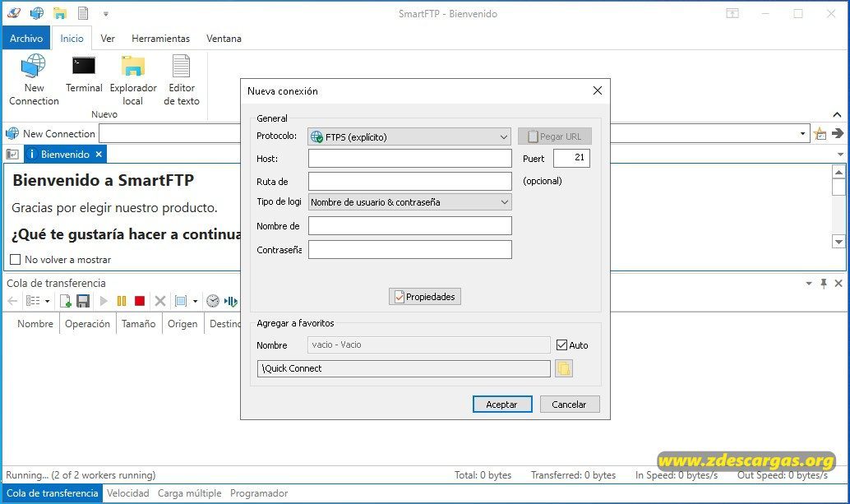
Task: Pin the Cola de transferencia panel
Action: tap(824, 283)
